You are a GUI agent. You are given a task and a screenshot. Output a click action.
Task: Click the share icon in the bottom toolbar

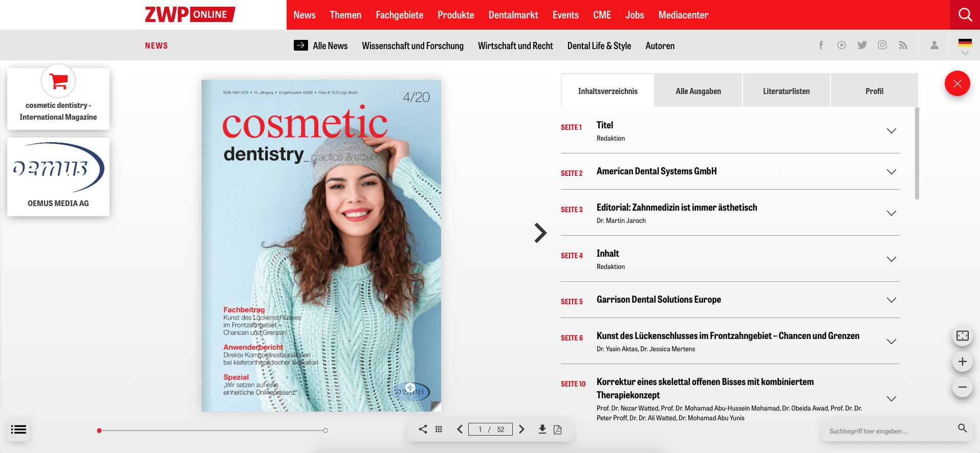[423, 429]
